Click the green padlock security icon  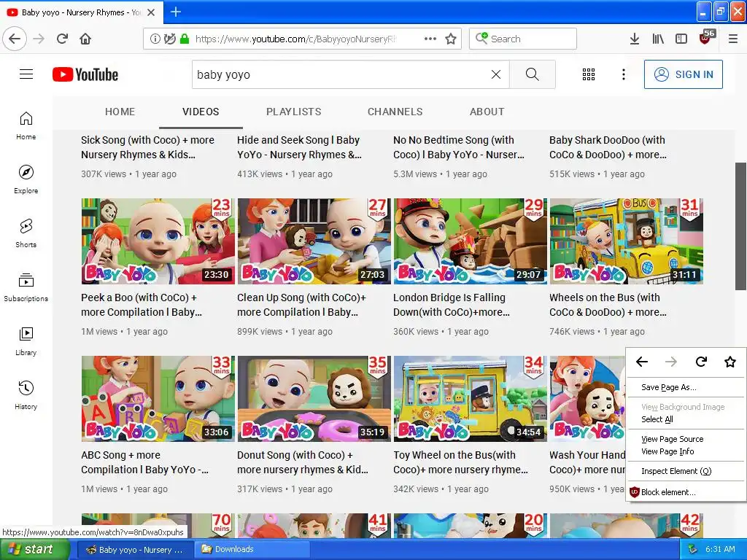point(185,39)
